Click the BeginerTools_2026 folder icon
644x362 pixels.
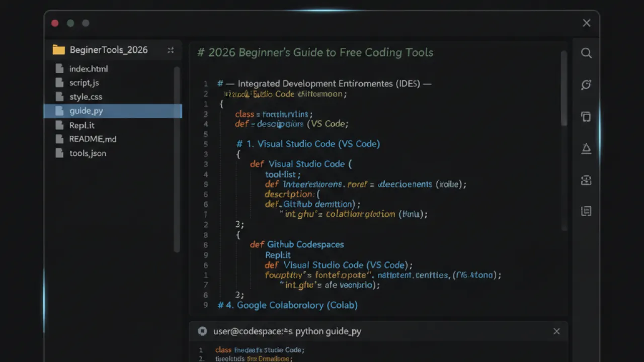pos(59,50)
